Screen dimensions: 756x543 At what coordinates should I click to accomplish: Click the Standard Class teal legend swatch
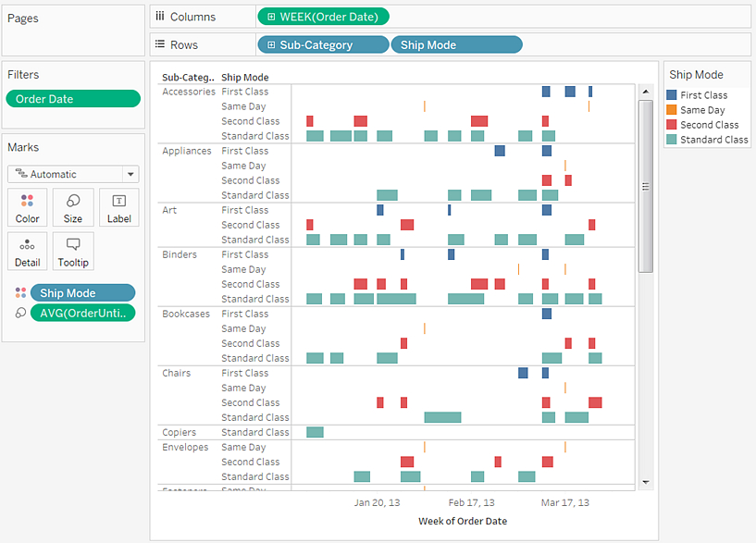click(x=671, y=140)
